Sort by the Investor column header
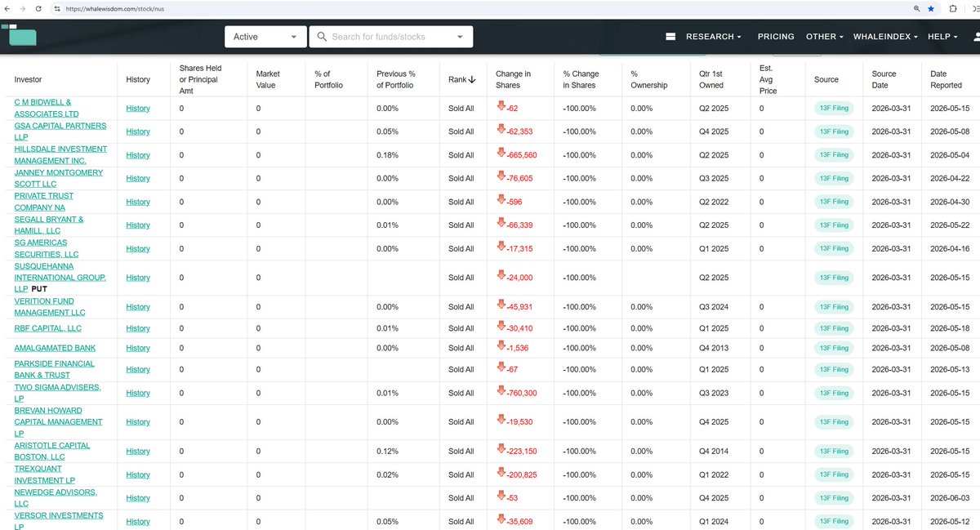 (28, 79)
